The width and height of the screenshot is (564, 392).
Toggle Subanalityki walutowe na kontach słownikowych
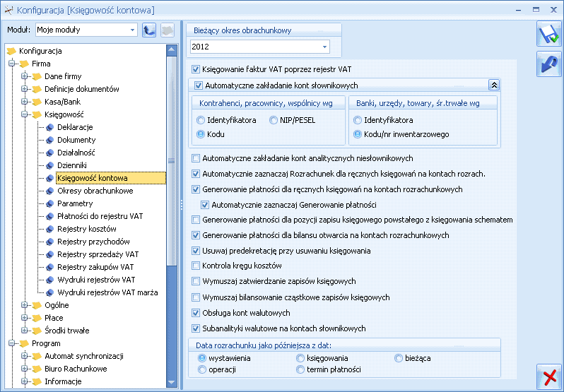(196, 328)
